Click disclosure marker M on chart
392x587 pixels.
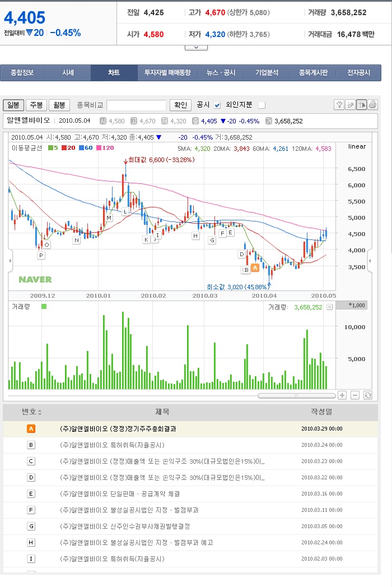pos(109,218)
